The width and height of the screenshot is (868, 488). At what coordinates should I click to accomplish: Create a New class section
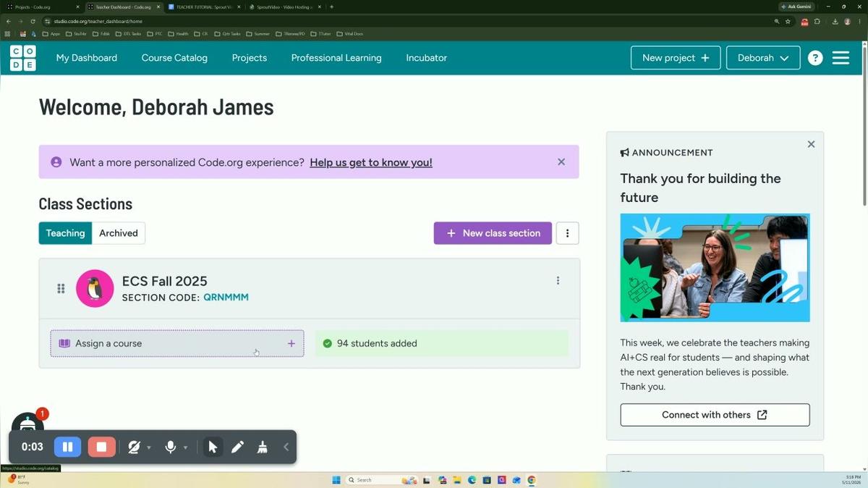click(x=493, y=233)
